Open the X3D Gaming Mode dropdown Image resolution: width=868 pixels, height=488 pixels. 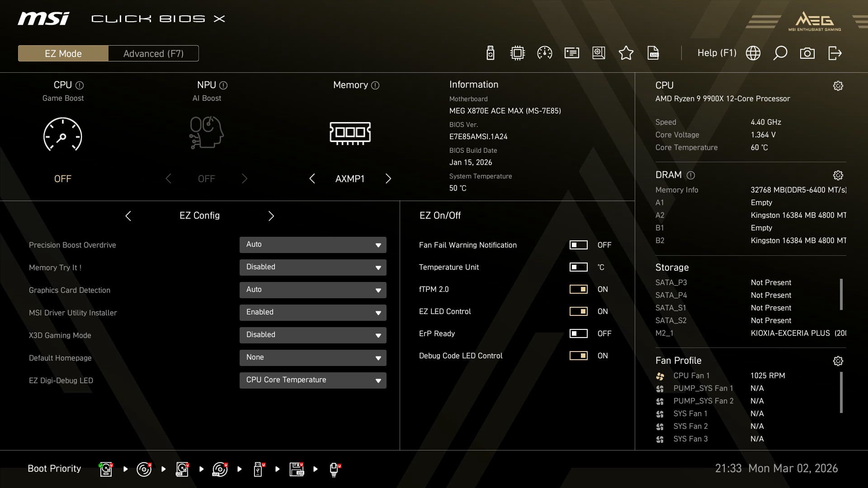click(312, 335)
